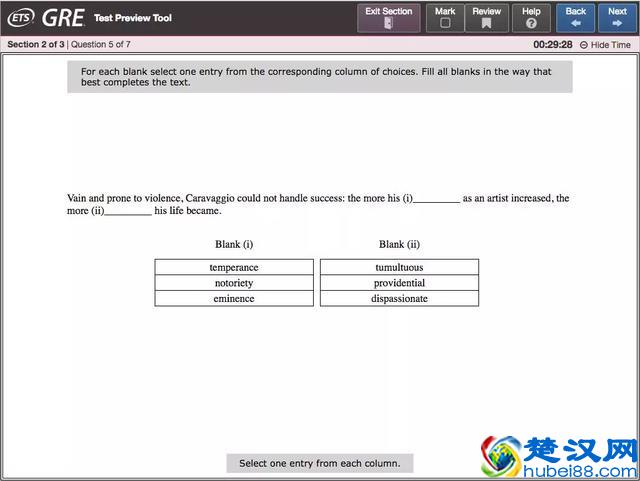
Task: Select 'temperance' for Blank (i)
Action: tap(234, 267)
